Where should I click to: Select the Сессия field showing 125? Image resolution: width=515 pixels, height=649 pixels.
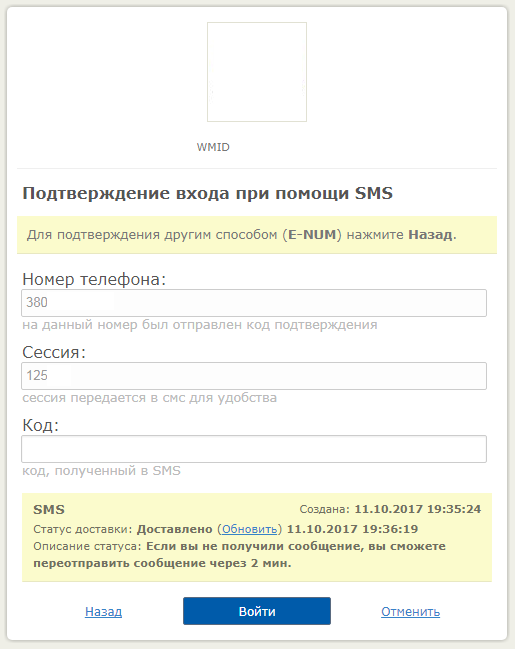pos(254,376)
